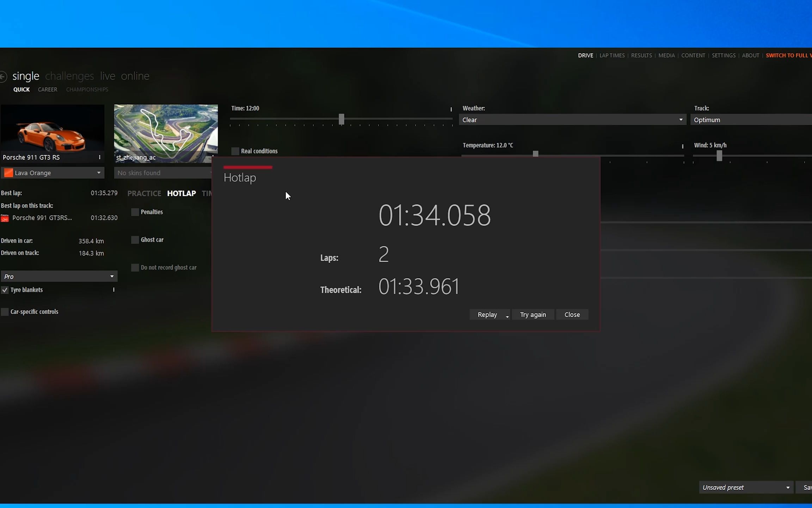Click the back arrow icon beside single
This screenshot has width=812, height=508.
point(3,77)
